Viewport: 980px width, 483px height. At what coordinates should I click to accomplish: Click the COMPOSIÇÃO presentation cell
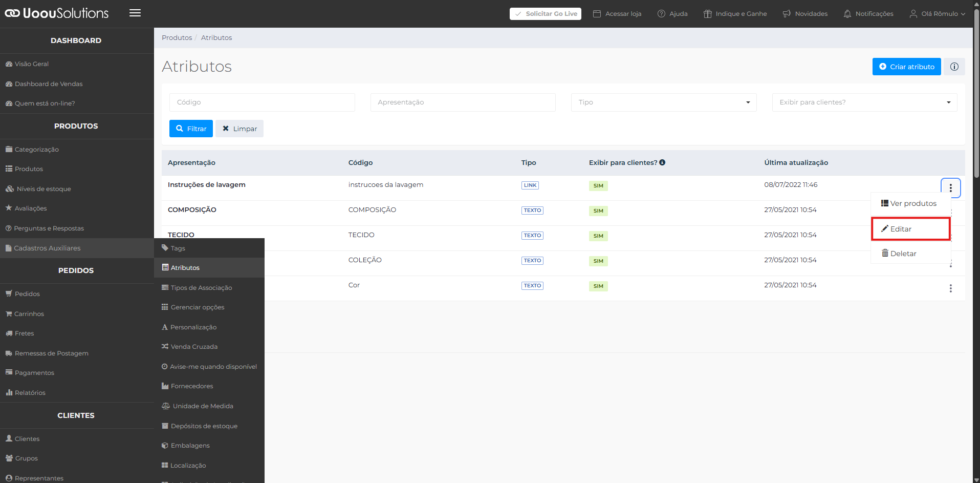click(x=192, y=210)
